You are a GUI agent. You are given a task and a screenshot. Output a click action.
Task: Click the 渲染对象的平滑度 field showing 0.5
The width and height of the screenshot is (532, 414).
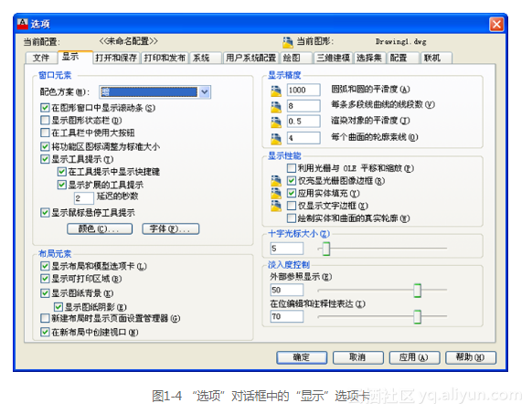[x=303, y=122]
